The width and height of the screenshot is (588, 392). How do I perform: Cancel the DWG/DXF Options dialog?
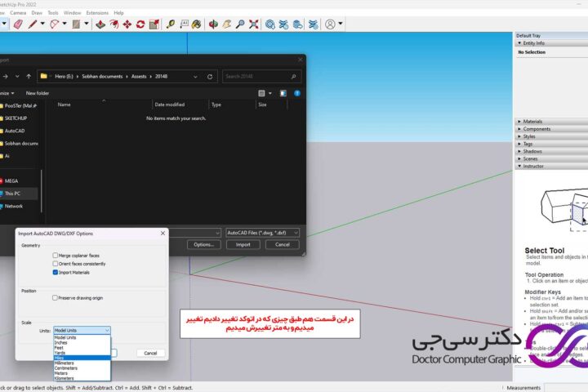point(150,353)
